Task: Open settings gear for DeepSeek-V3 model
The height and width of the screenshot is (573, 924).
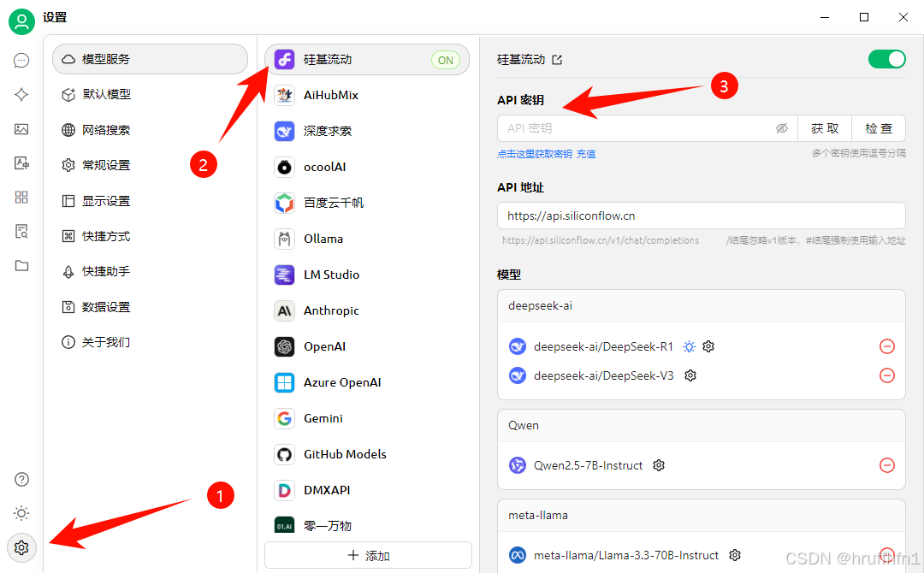Action: (690, 375)
